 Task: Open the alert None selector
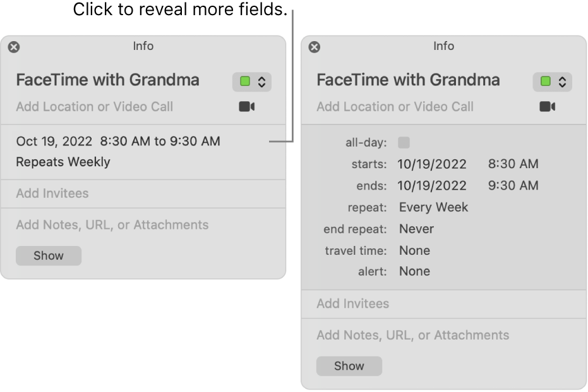tap(414, 271)
